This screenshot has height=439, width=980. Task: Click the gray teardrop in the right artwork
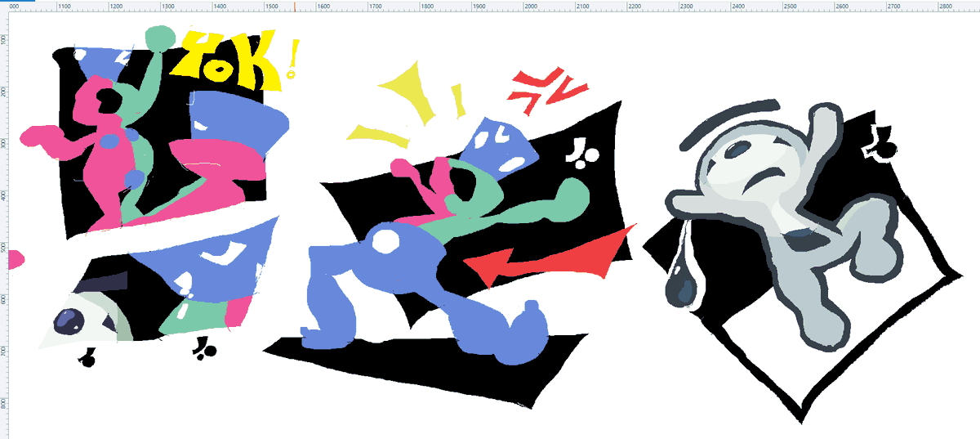tap(679, 284)
